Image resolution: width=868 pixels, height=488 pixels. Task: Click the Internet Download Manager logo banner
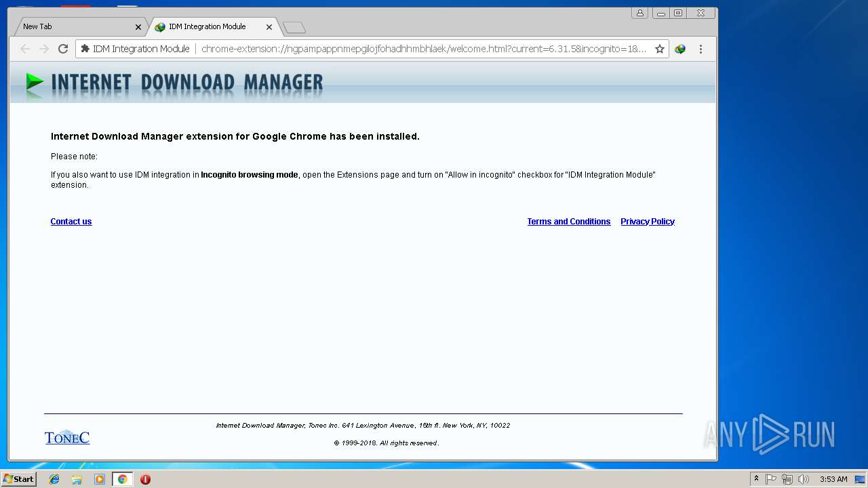(x=174, y=83)
